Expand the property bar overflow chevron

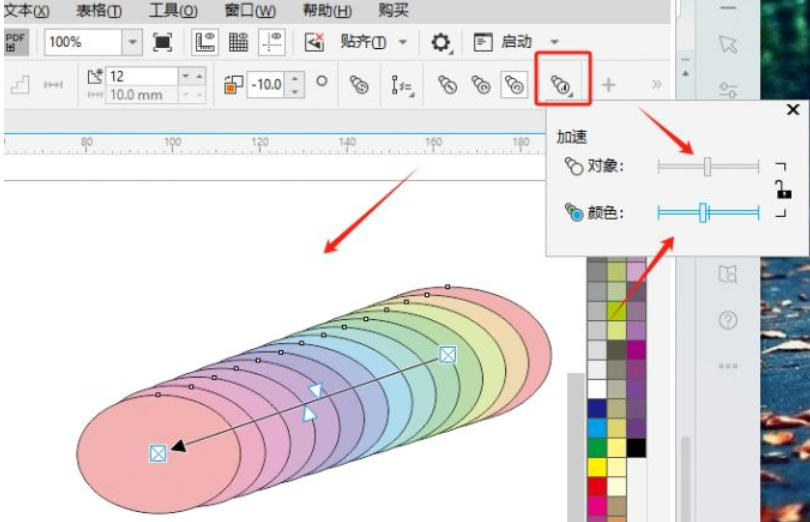click(x=656, y=85)
